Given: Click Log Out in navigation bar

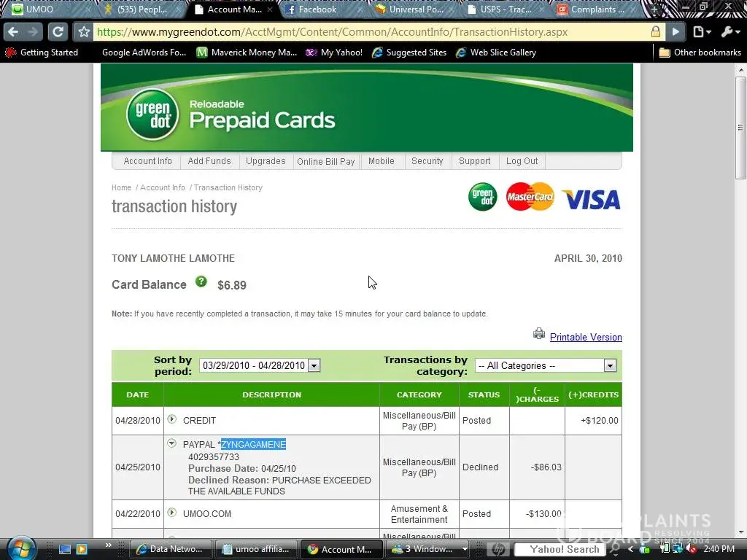Looking at the screenshot, I should tap(522, 161).
